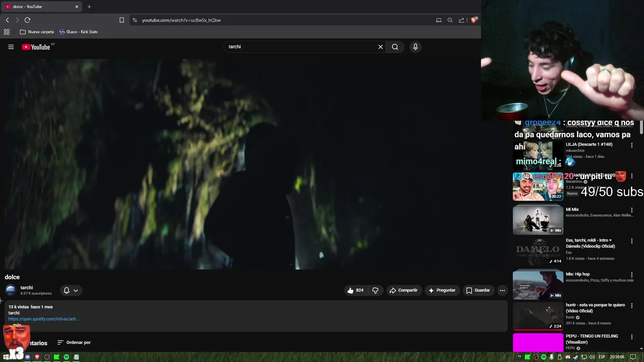Screen dimensions: 644x362
Task: Open Spotify from taskbar
Action: 66,357
